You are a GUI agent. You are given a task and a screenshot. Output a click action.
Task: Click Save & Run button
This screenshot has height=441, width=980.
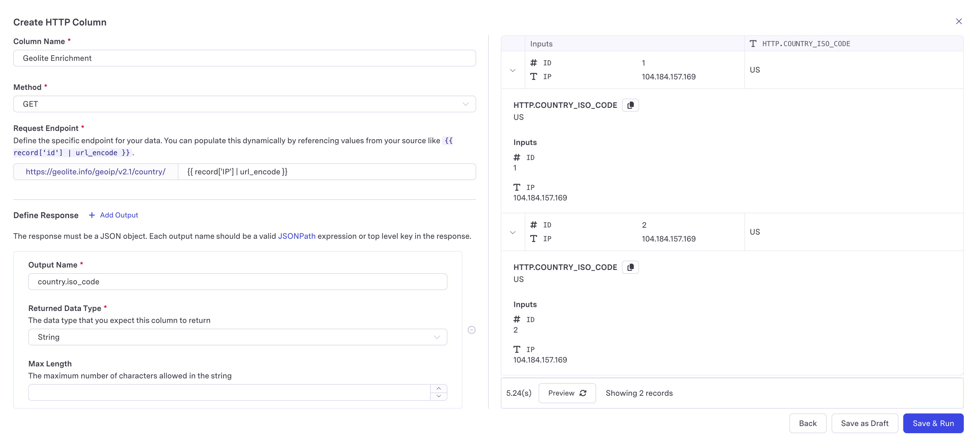pyautogui.click(x=933, y=423)
